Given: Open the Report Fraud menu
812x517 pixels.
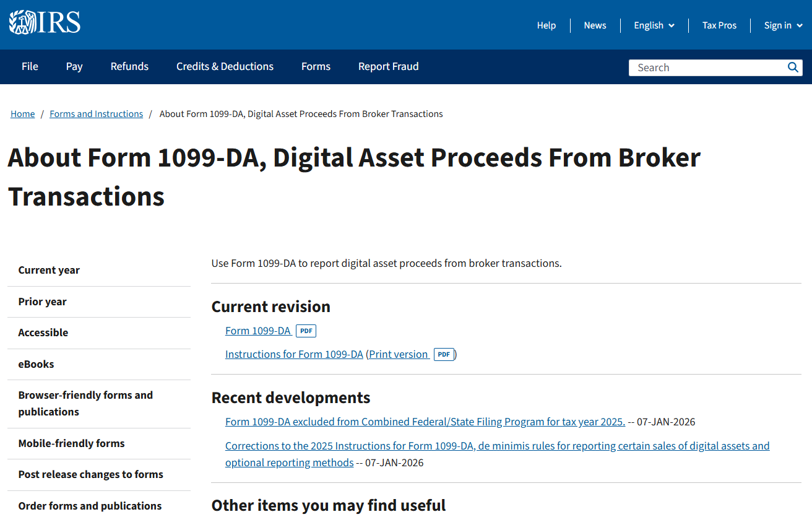Looking at the screenshot, I should [x=388, y=66].
